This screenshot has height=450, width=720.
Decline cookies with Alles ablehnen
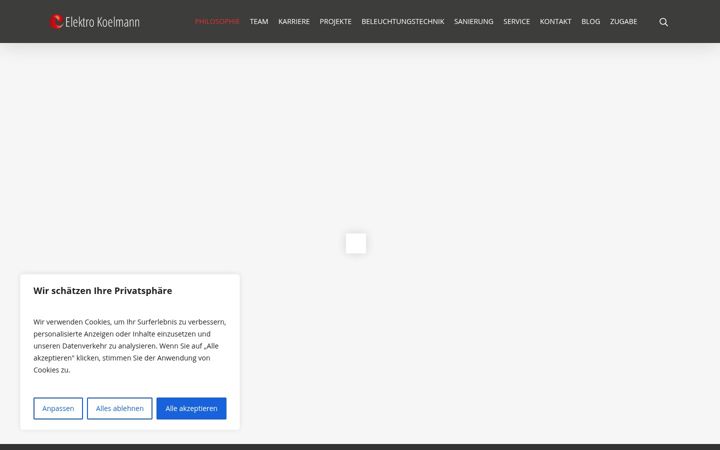[x=119, y=408]
